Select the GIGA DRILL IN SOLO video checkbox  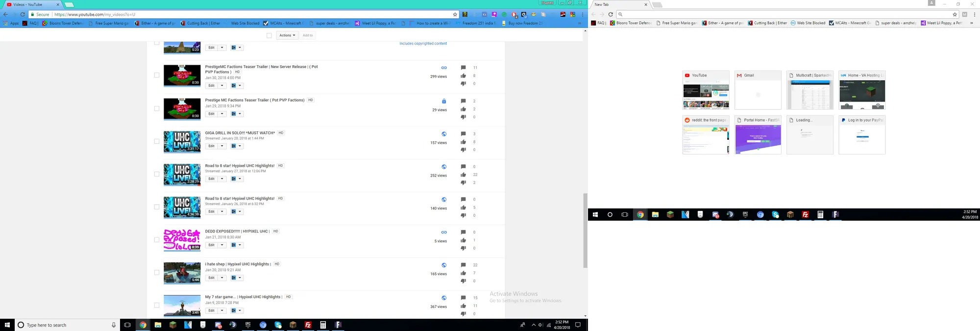click(x=157, y=141)
